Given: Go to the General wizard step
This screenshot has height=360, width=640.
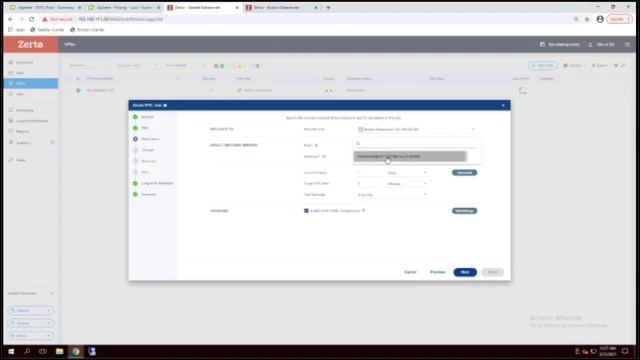Looking at the screenshot, I should pos(147,117).
